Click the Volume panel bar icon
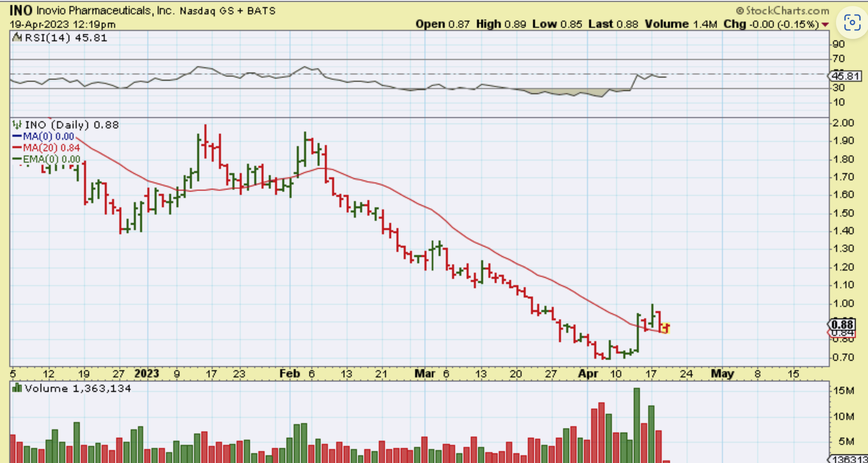 (17, 388)
